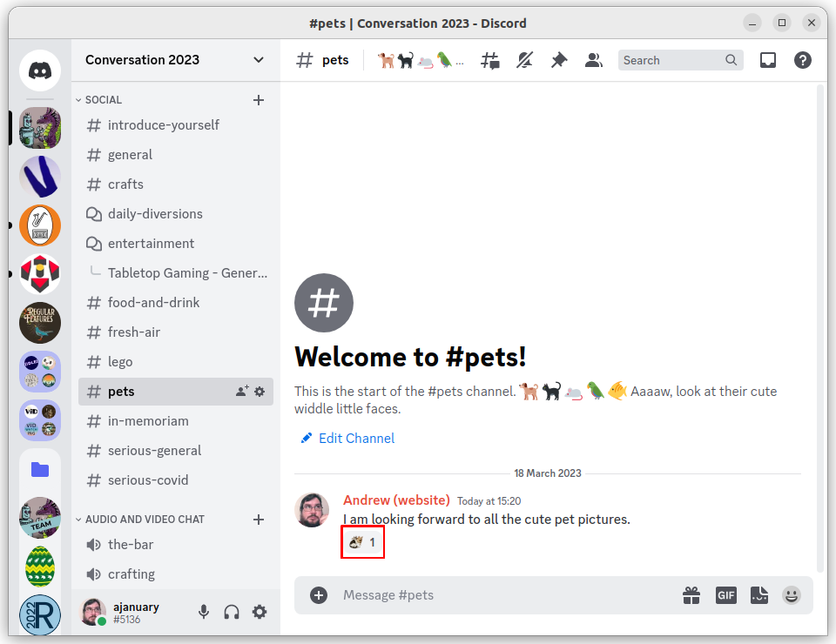
Task: Go to introduce-yourself channel
Action: [176, 125]
